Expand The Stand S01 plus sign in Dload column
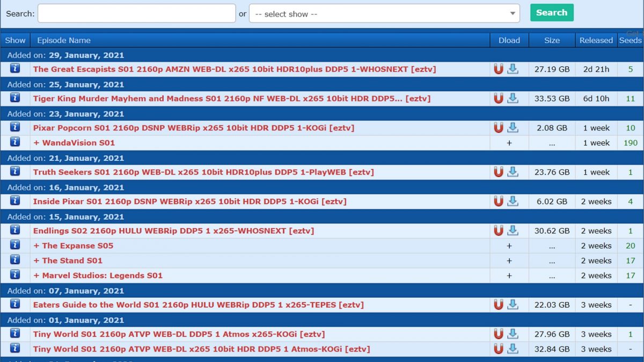The height and width of the screenshot is (362, 644). pos(509,261)
